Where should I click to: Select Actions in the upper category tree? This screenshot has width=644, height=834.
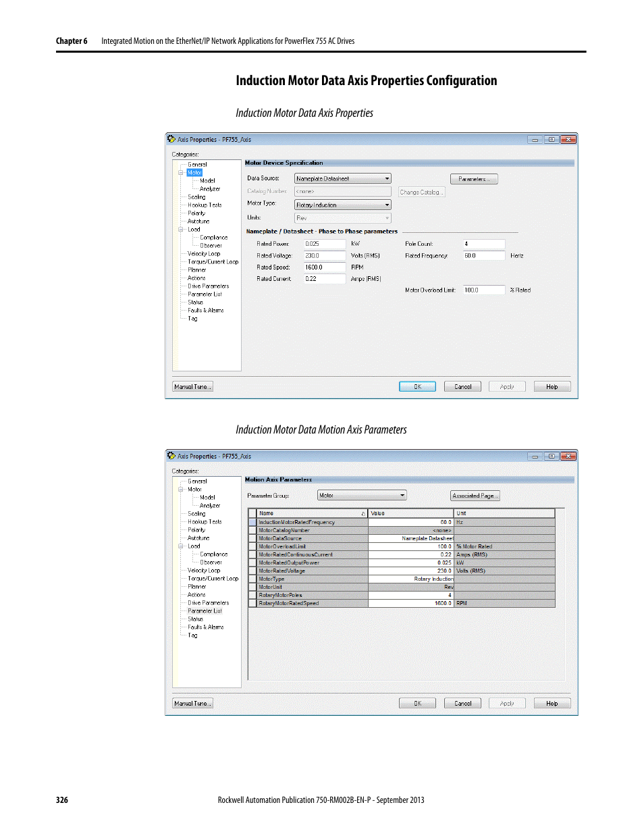[196, 278]
